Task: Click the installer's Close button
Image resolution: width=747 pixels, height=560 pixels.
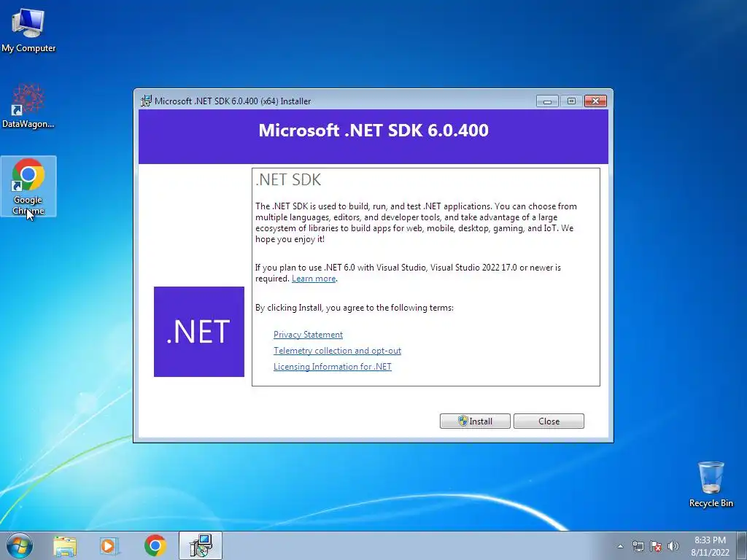Action: [549, 421]
